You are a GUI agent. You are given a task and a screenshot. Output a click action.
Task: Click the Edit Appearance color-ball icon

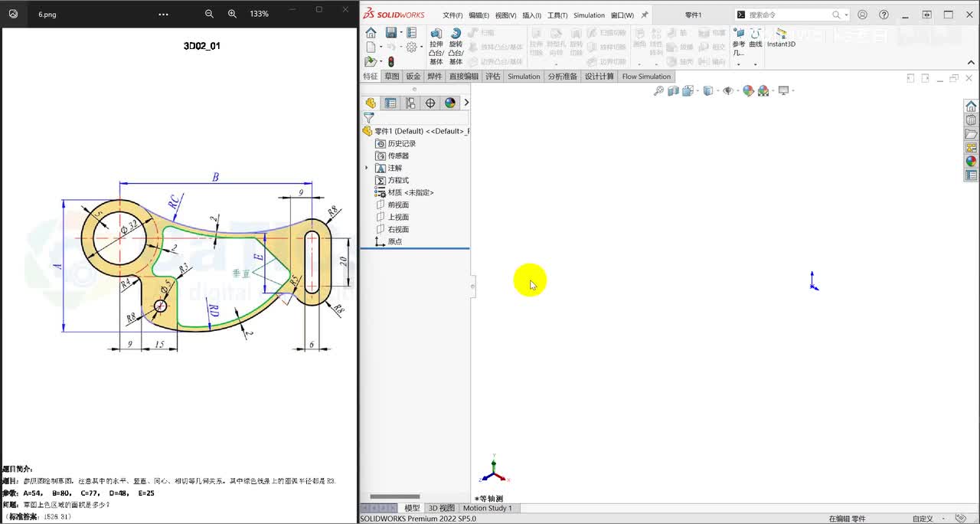(749, 90)
